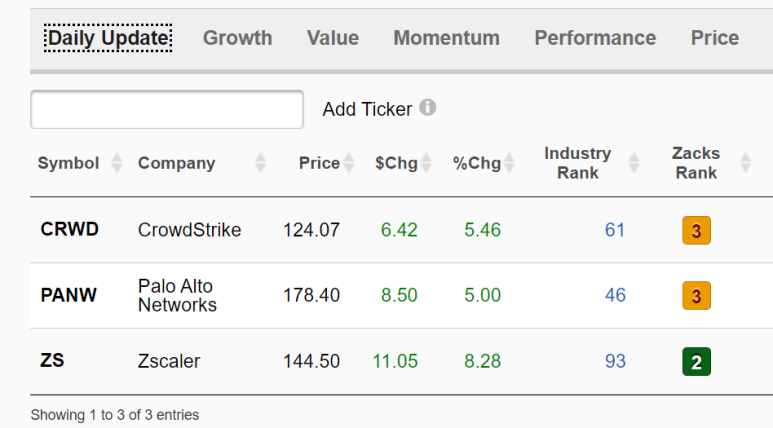Sort by Industry Rank sort arrows
The width and height of the screenshot is (773, 428).
click(634, 163)
